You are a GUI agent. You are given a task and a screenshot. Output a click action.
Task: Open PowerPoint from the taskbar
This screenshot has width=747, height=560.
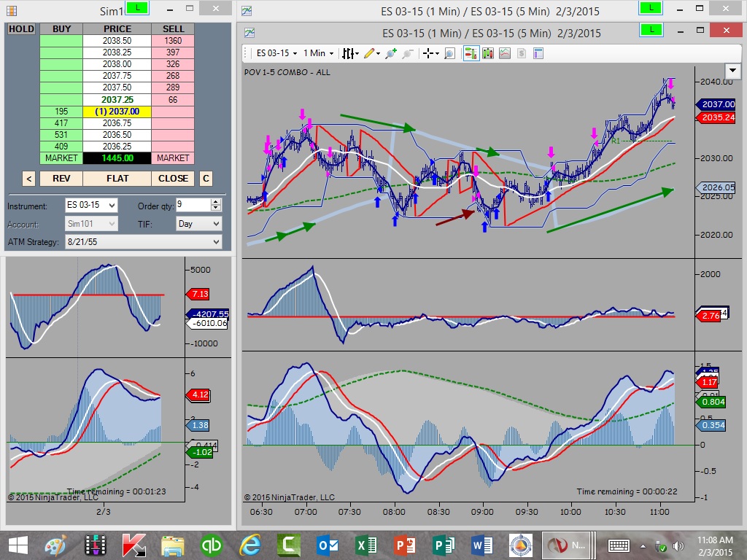point(405,545)
